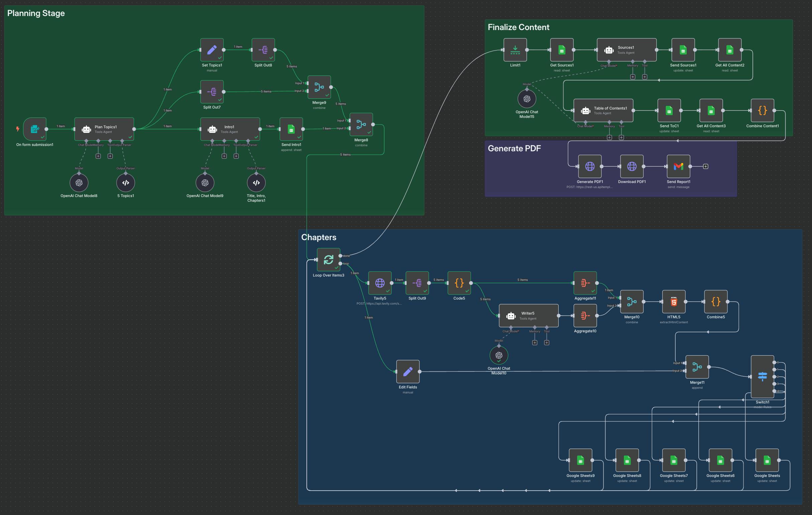Screen dimensions: 812x515
Task: Open the Google Sheets9 update node
Action: pyautogui.click(x=580, y=461)
